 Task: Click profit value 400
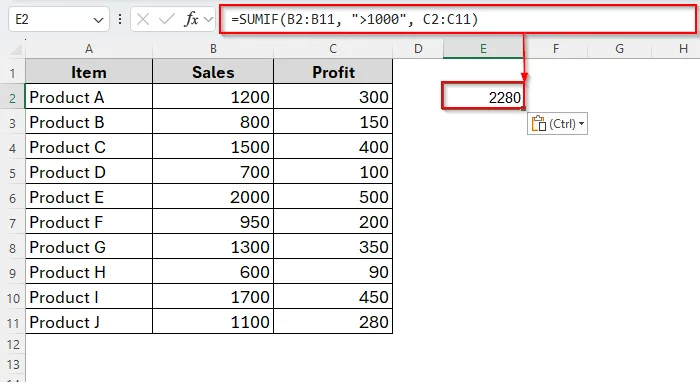(x=333, y=147)
